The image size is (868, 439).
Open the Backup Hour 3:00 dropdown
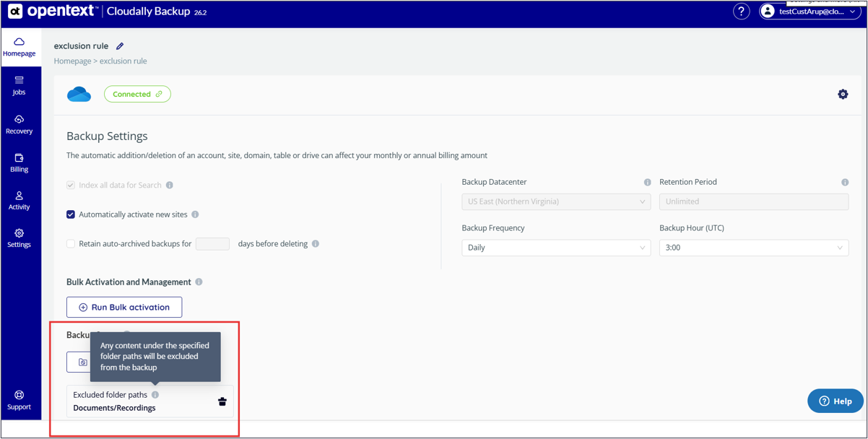tap(754, 248)
